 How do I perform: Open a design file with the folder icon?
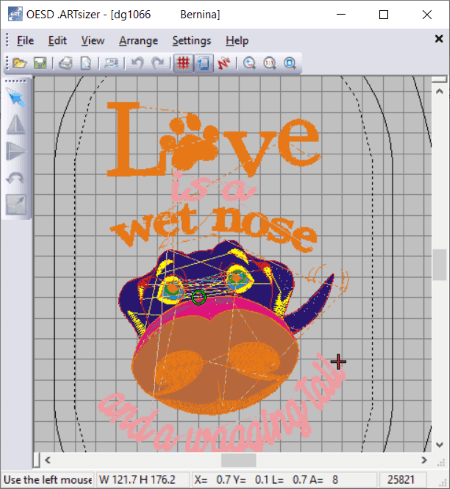(19, 63)
